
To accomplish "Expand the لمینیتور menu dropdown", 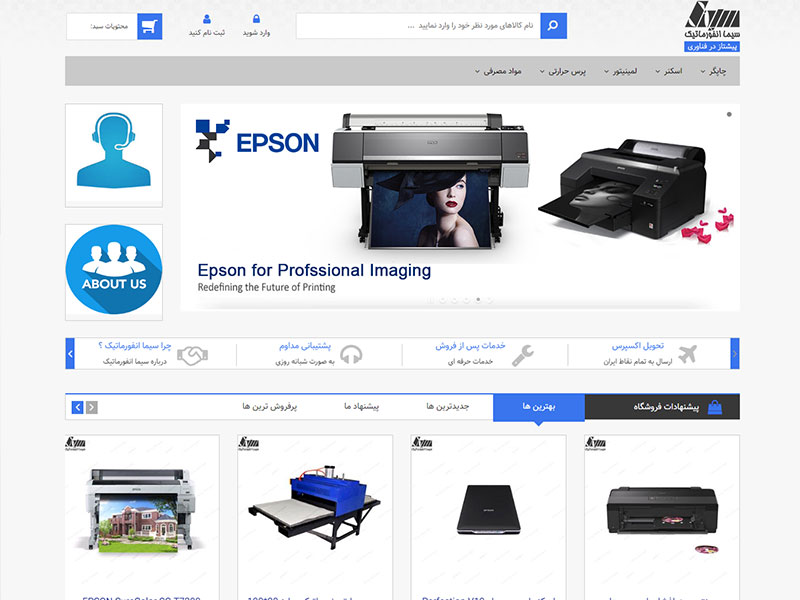I will point(620,71).
